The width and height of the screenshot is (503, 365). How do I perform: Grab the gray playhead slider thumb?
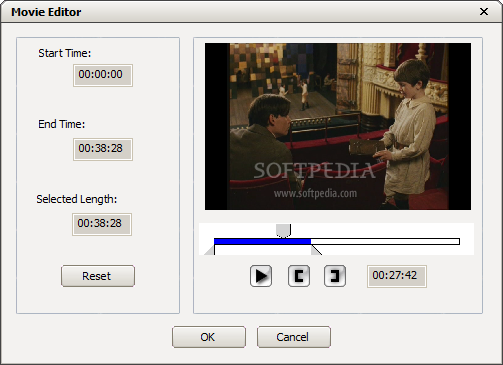coord(283,230)
